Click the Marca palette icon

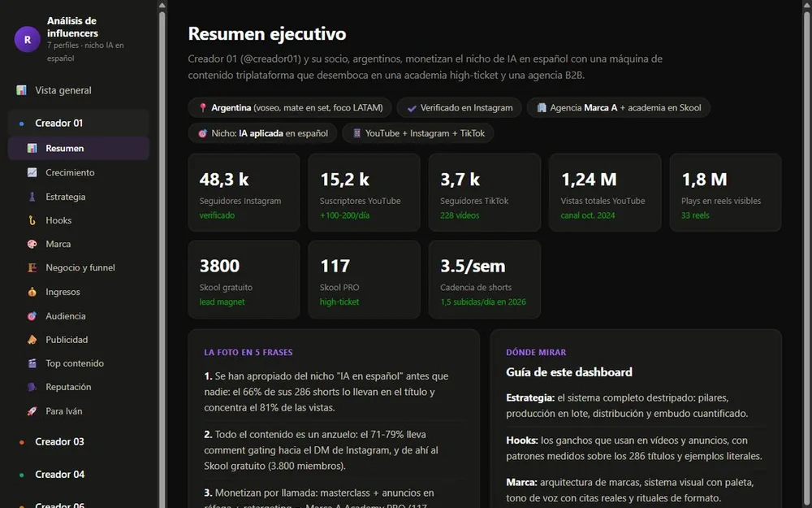[x=32, y=244]
